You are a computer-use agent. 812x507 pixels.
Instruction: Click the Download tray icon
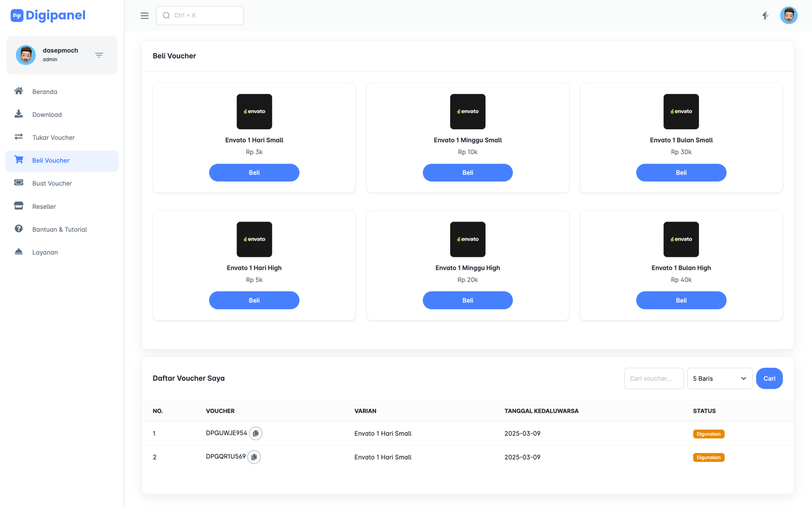point(19,114)
